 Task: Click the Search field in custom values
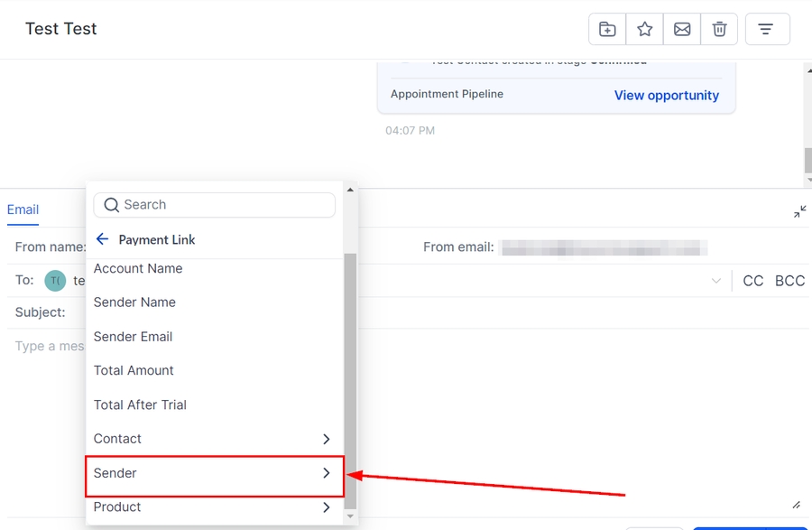pyautogui.click(x=226, y=205)
